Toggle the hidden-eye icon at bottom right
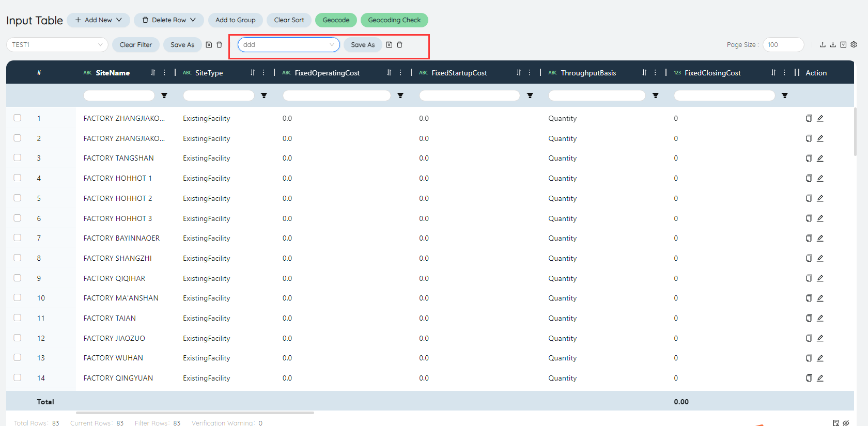The width and height of the screenshot is (868, 426). [x=846, y=423]
